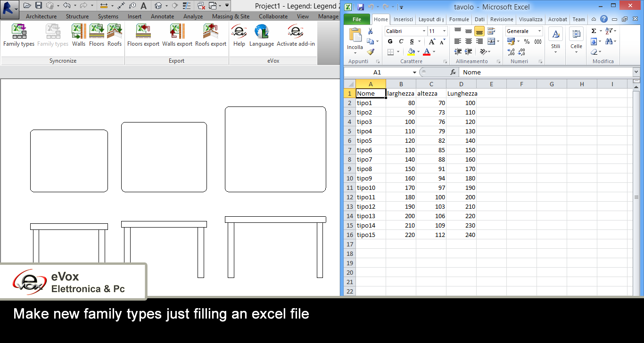Select column B header in Excel
Screen dimensions: 644x343
click(x=401, y=84)
